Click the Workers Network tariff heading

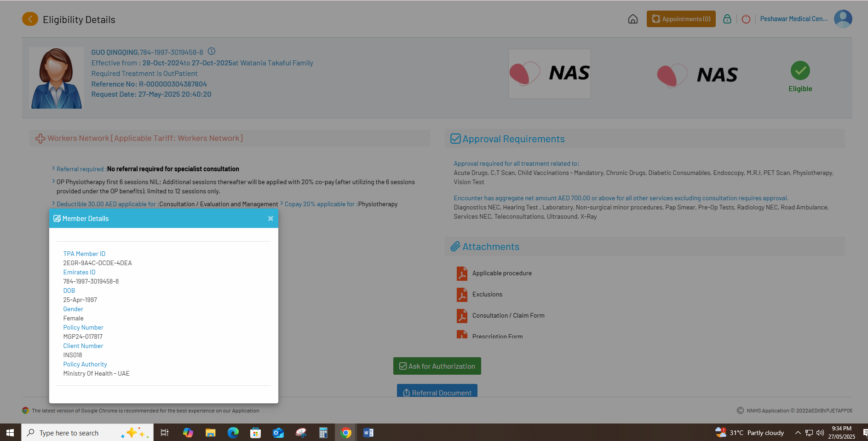(145, 138)
